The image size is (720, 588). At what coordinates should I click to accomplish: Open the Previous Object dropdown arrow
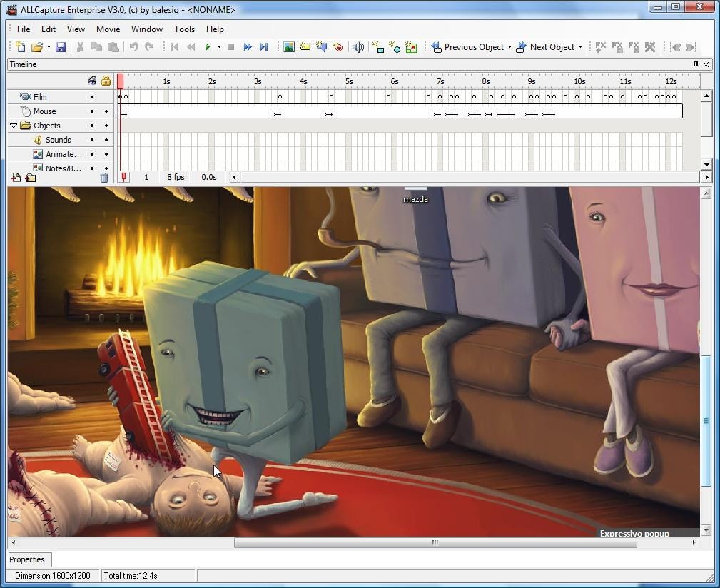click(509, 47)
